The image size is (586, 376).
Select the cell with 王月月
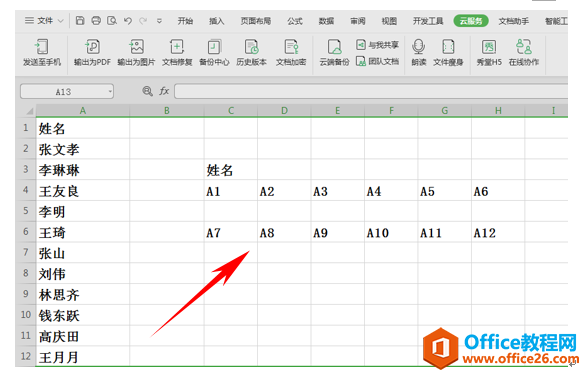click(83, 356)
